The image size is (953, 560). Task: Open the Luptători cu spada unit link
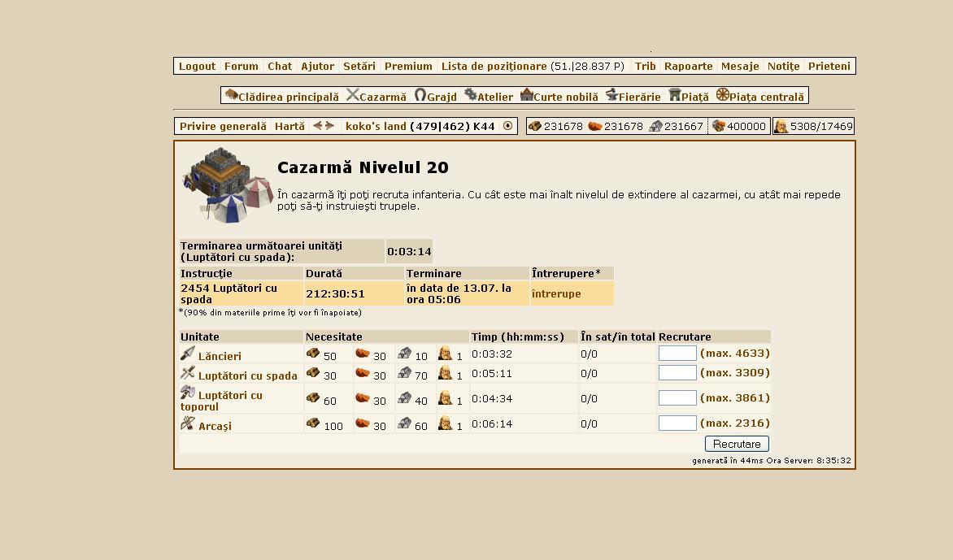click(x=247, y=376)
